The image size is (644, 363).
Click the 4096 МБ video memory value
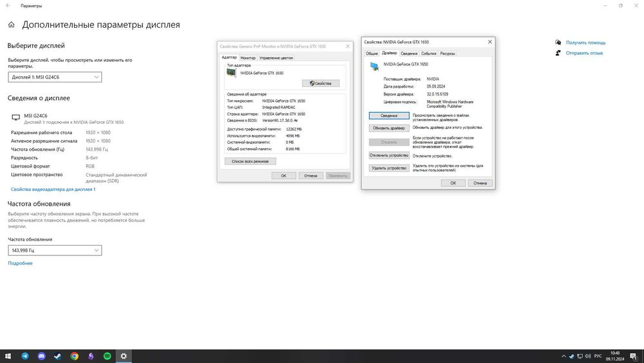(x=293, y=135)
